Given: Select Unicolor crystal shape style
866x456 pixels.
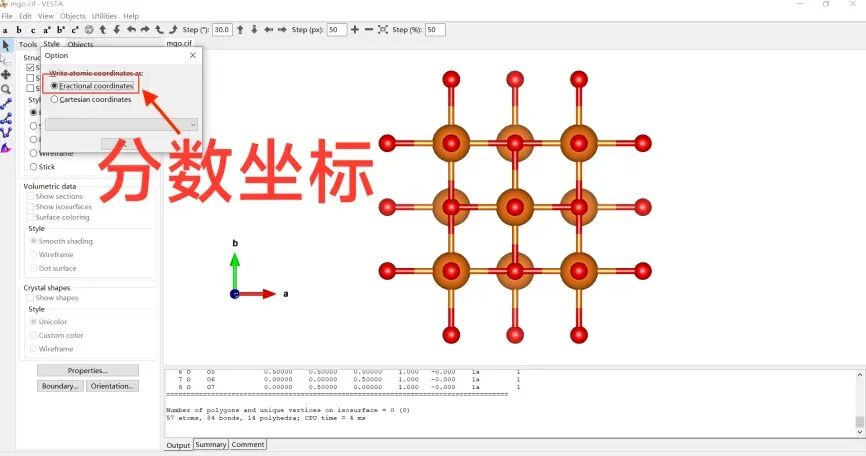Looking at the screenshot, I should coord(49,322).
